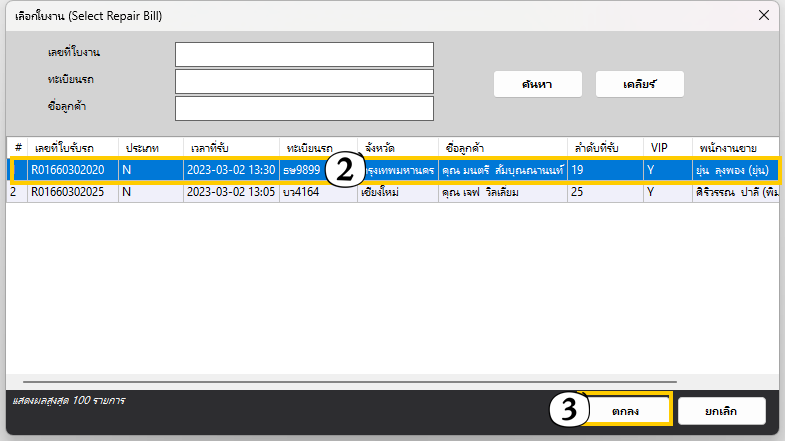Cancel dialog with the ยกเลิก button
The image size is (785, 441).
(721, 411)
